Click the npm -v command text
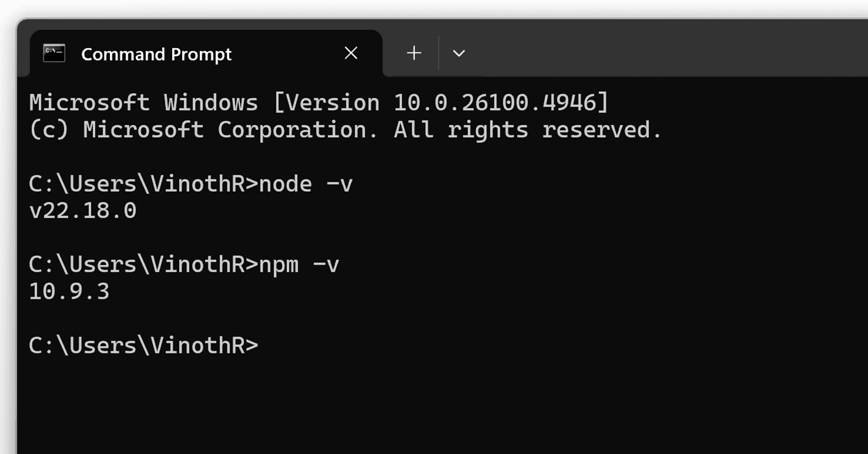The height and width of the screenshot is (454, 868). 306,264
